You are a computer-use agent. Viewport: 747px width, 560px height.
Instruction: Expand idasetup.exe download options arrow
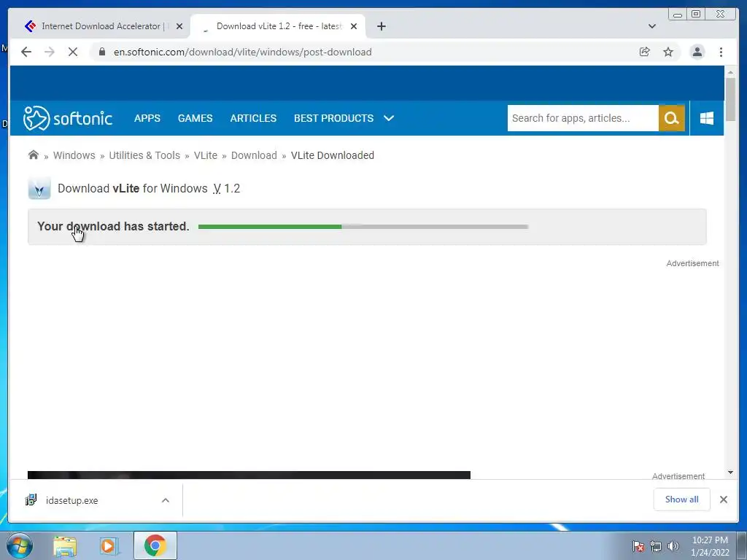[x=166, y=500]
